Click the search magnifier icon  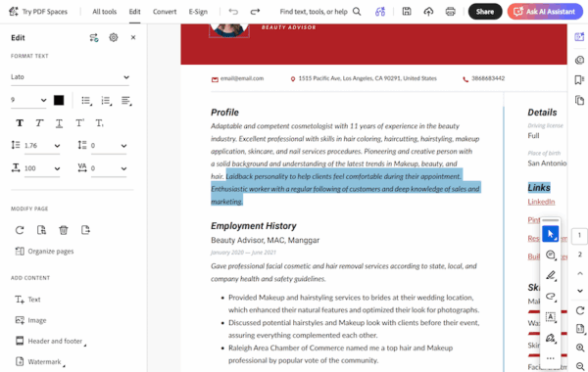357,12
